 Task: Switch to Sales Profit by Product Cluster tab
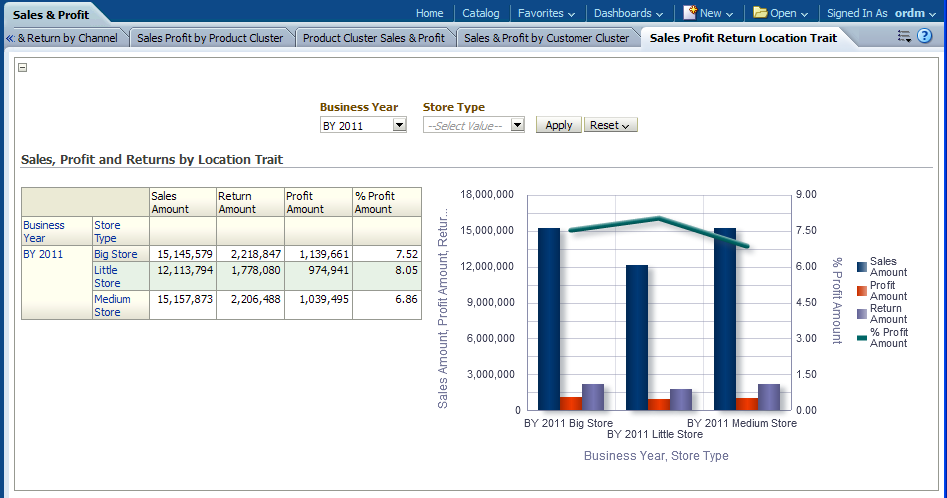pos(210,38)
